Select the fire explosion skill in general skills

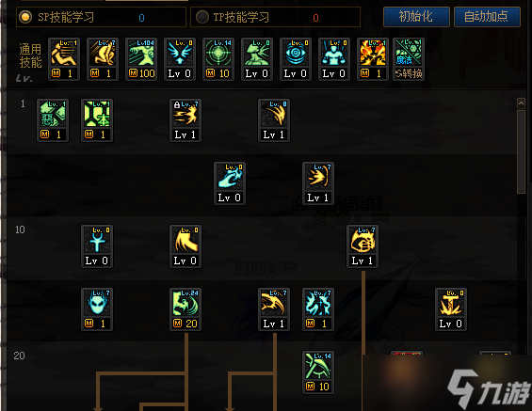pos(373,59)
